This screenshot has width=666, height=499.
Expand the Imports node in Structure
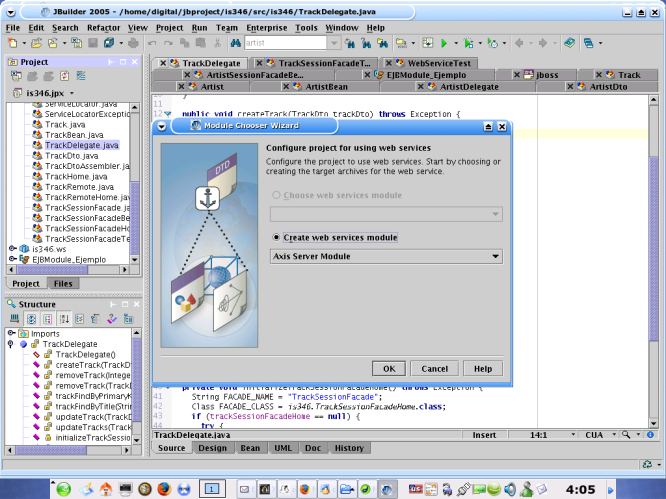click(x=11, y=334)
